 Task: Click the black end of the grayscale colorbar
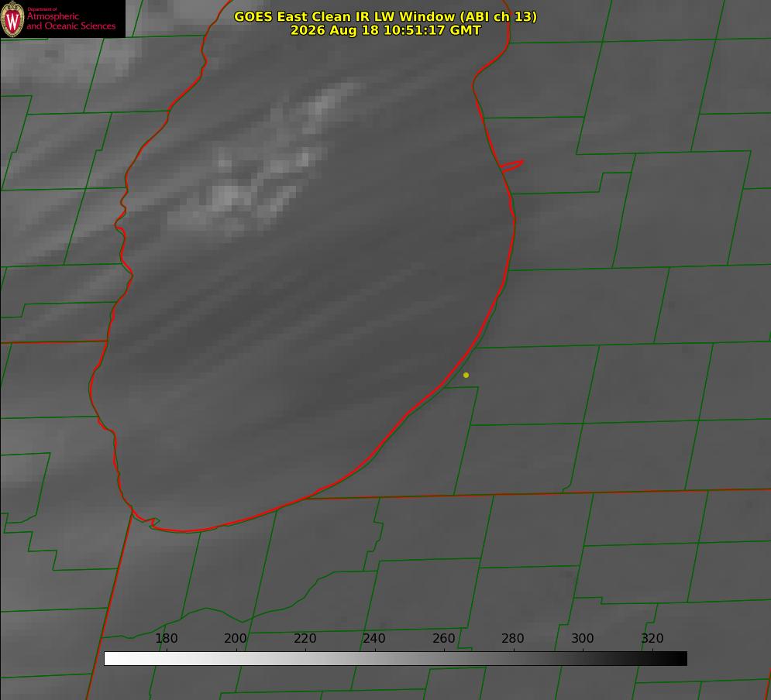pyautogui.click(x=680, y=659)
